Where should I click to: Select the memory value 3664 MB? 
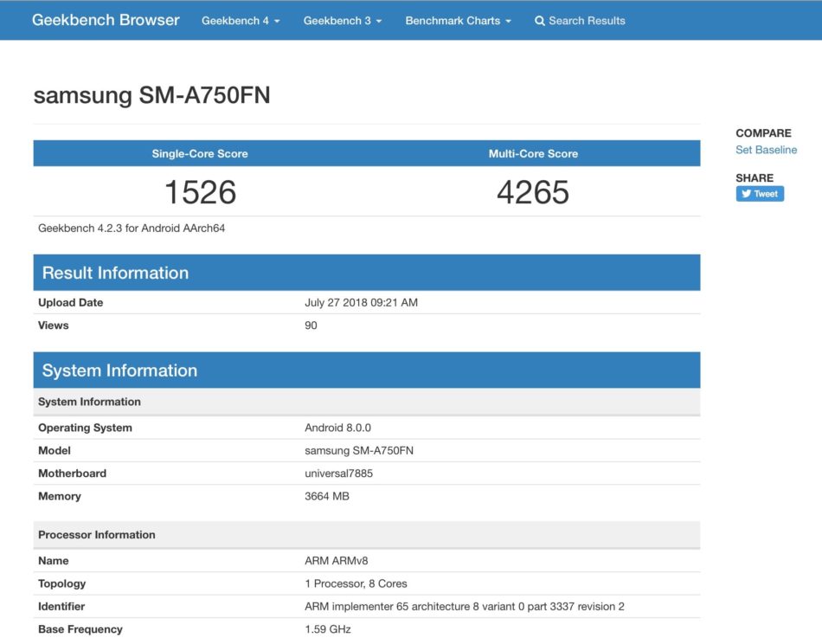point(327,497)
